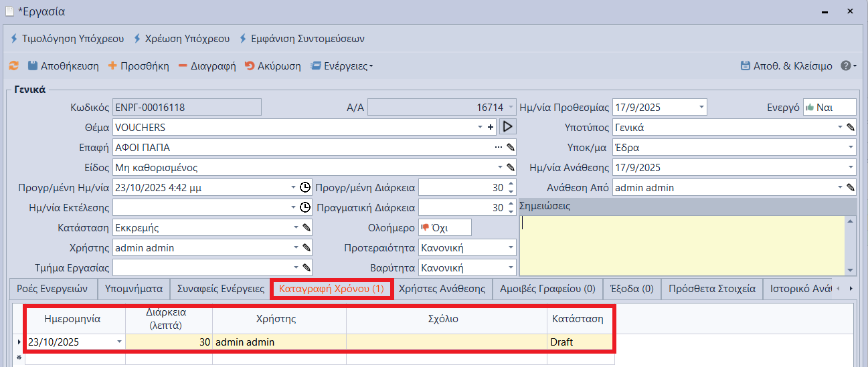Click the play button next to Θέμα
This screenshot has height=367, width=868.
coord(508,127)
